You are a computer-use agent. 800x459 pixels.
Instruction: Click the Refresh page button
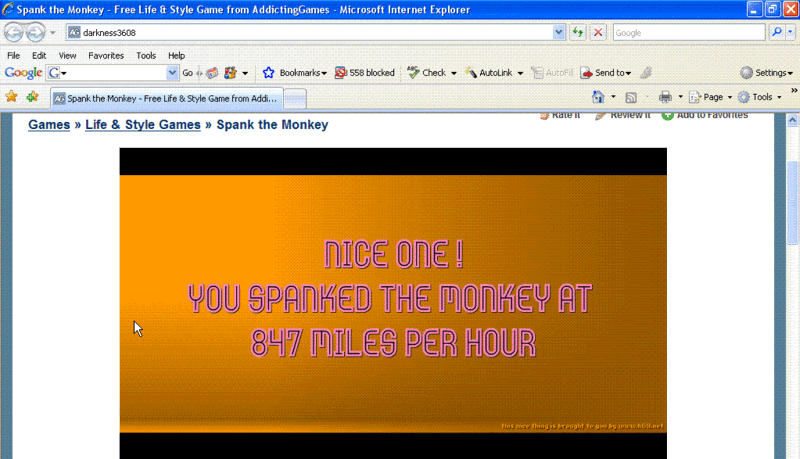click(x=578, y=32)
